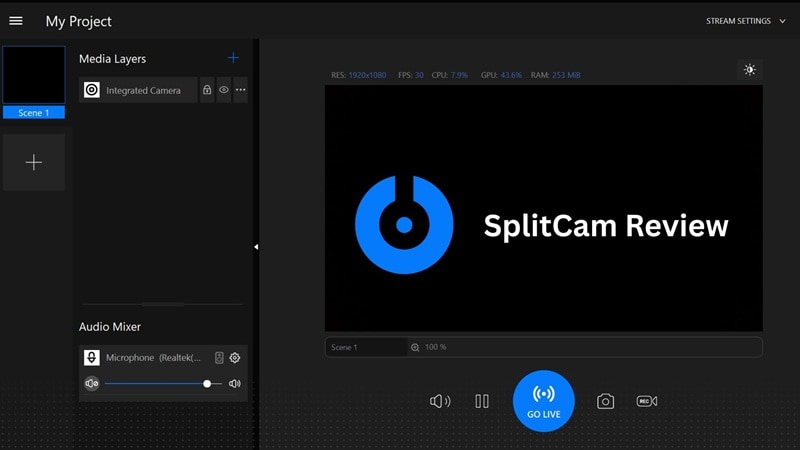Click the zoom magnifier icon
800x450 pixels.
click(x=415, y=347)
